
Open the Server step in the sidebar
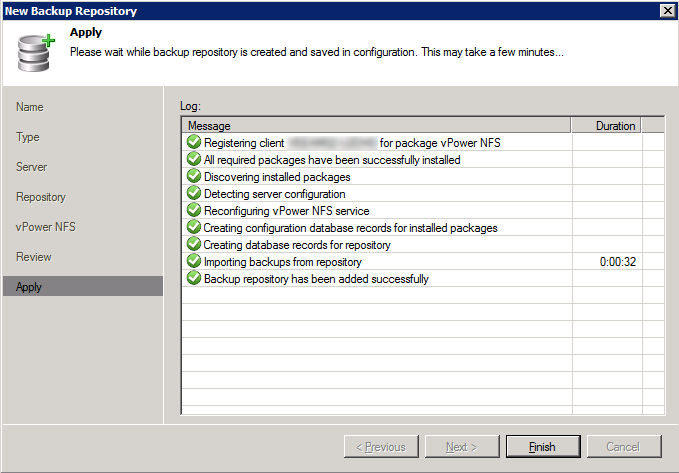pyautogui.click(x=32, y=167)
